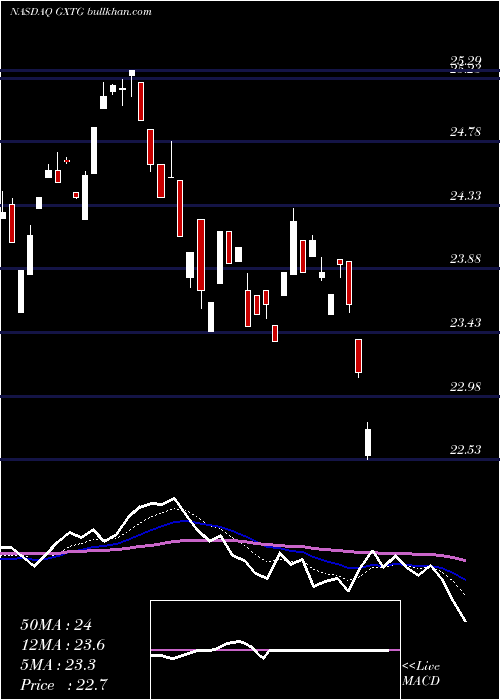Click the 12MA : 23.6 value
500x700 pixels.
pos(63,645)
